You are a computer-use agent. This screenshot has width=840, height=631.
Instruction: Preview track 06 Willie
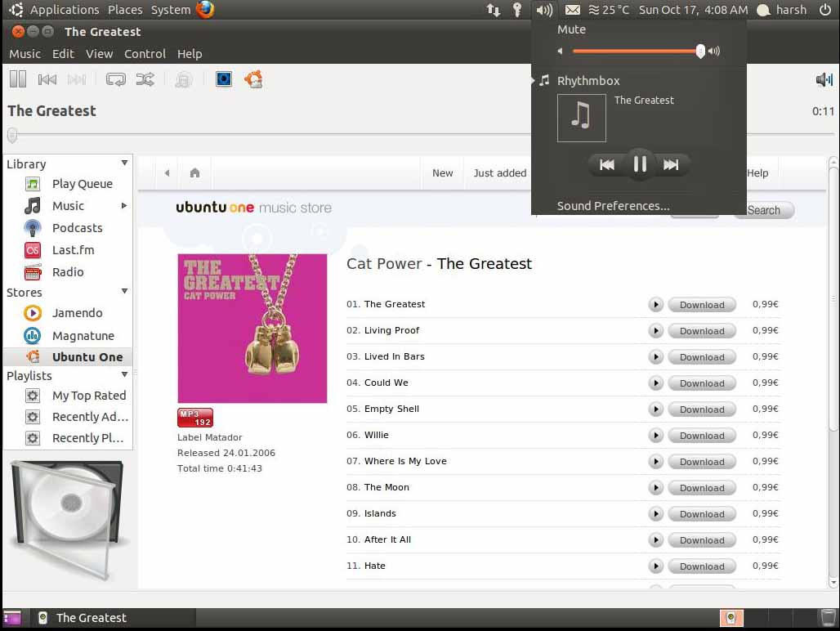click(655, 436)
